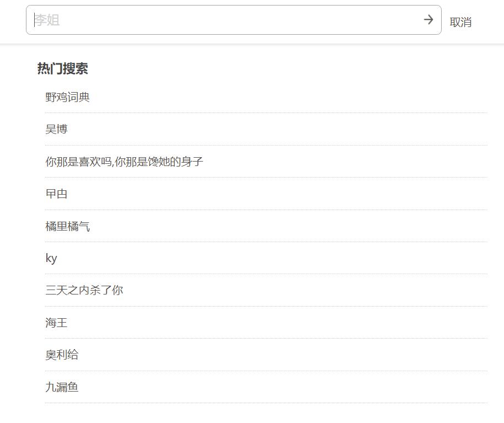Click the first item under 热门搜索
Image resolution: width=504 pixels, height=423 pixels.
tap(68, 97)
